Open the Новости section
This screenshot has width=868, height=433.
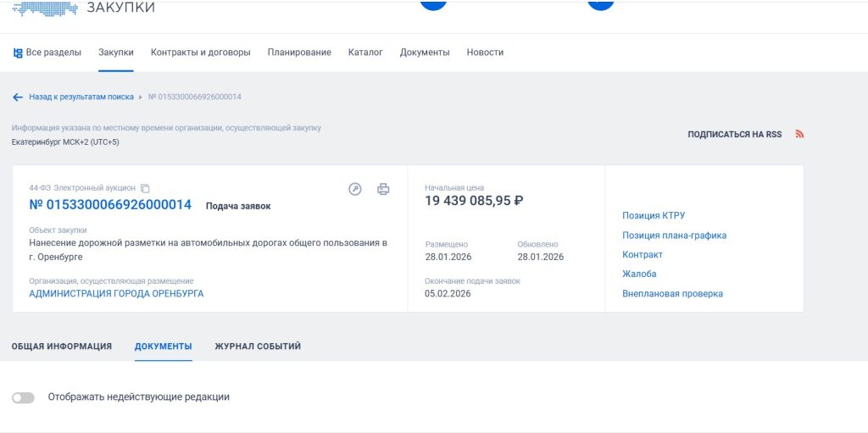(x=485, y=53)
